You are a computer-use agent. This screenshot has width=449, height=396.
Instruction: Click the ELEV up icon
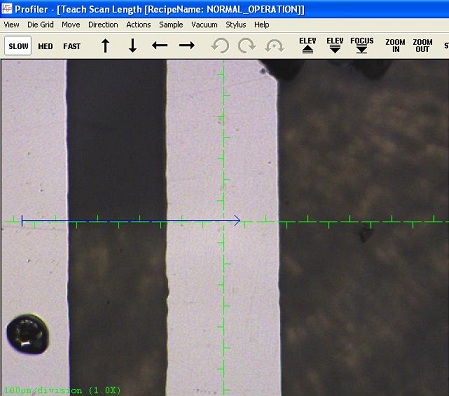(x=307, y=45)
